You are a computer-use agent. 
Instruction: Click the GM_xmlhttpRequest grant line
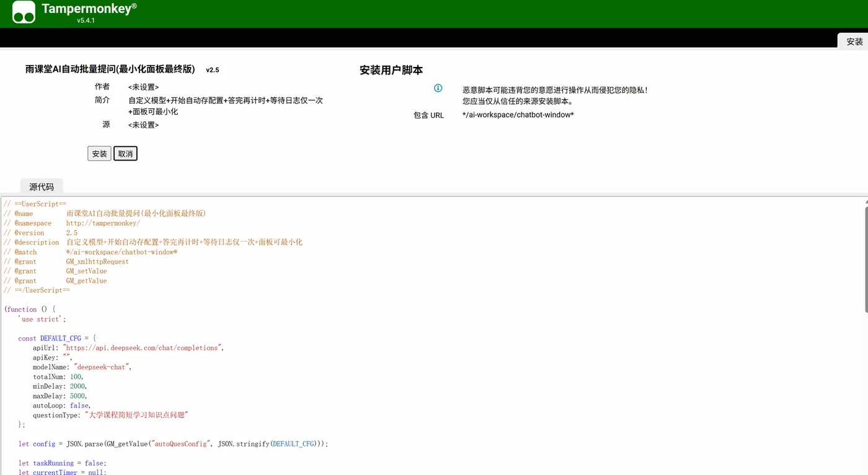pos(66,262)
